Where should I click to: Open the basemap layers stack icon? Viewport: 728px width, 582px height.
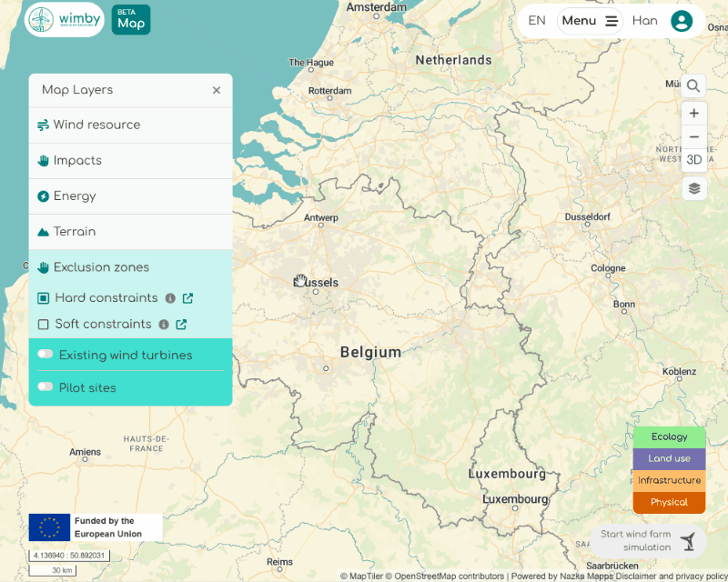693,188
